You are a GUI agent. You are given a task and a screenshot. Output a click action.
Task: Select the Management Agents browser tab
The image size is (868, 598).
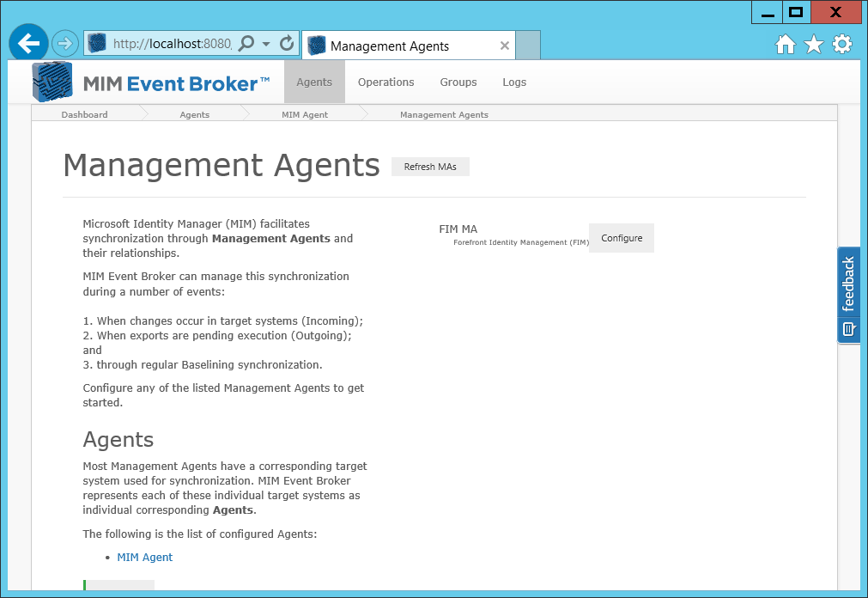click(408, 46)
